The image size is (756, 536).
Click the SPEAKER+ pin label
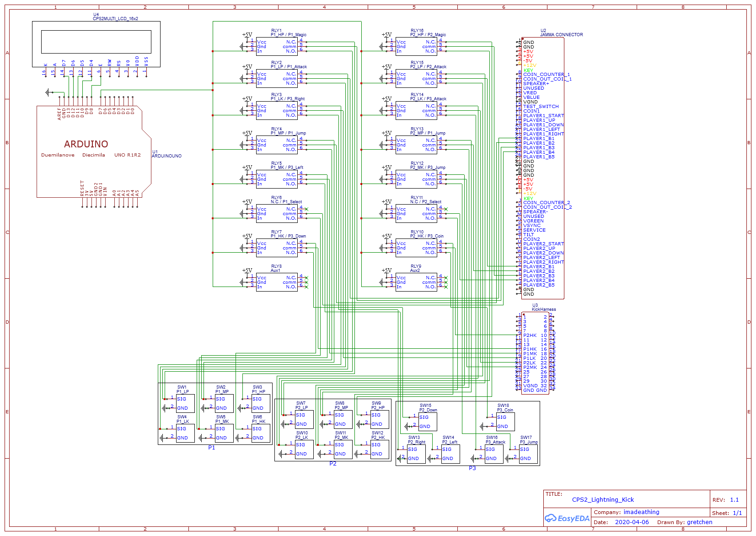point(536,84)
